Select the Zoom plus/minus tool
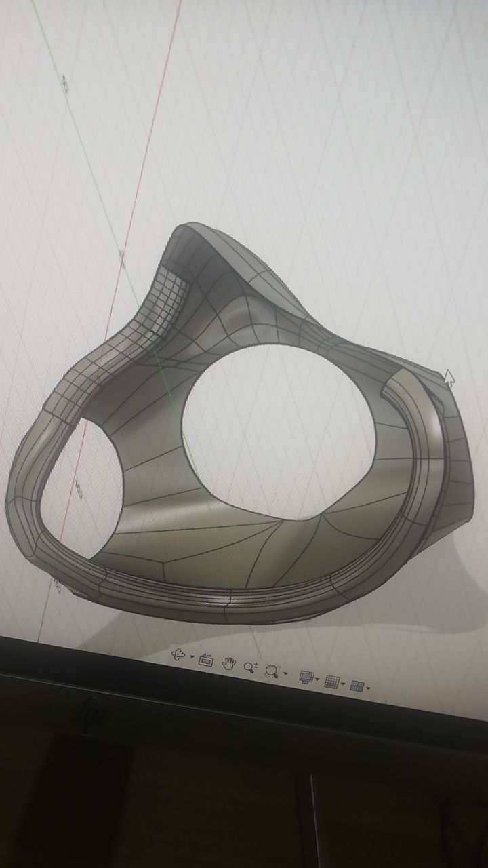The image size is (488, 868). coord(250,667)
